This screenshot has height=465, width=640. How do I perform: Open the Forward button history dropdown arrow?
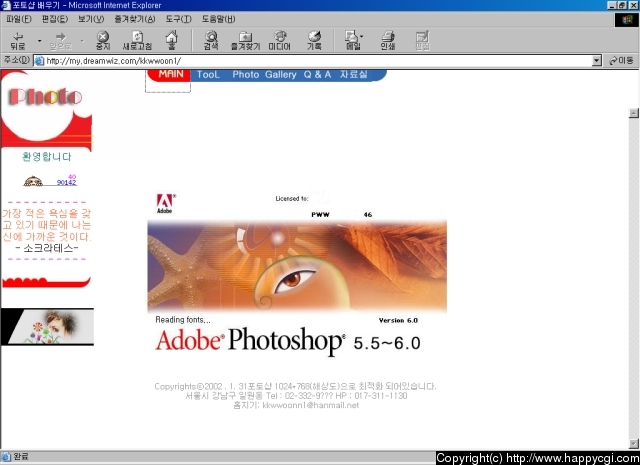click(82, 40)
